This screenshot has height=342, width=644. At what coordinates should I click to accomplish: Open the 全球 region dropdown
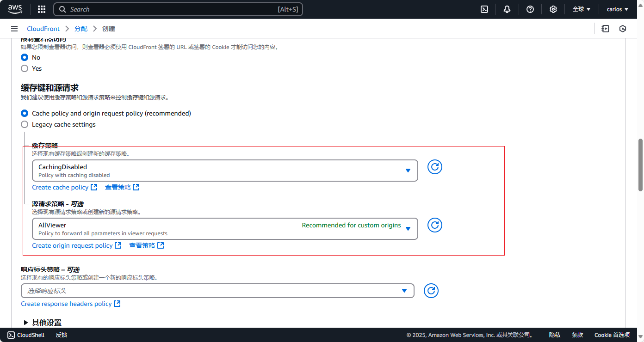[x=582, y=9]
